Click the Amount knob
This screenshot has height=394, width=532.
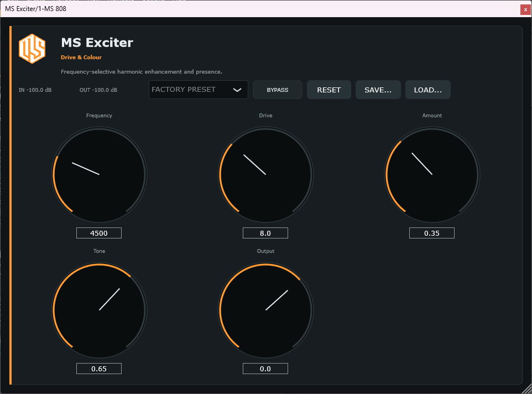pos(432,174)
